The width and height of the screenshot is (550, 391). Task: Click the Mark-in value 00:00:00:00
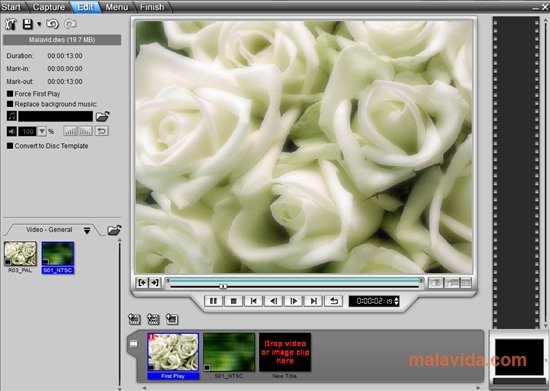(x=65, y=69)
